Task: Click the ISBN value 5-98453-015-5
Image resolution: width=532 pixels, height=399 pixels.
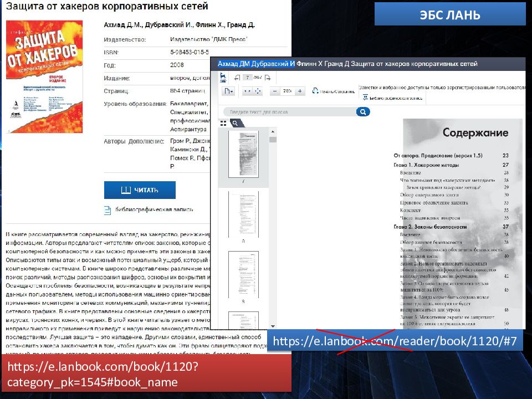Action: [x=190, y=52]
